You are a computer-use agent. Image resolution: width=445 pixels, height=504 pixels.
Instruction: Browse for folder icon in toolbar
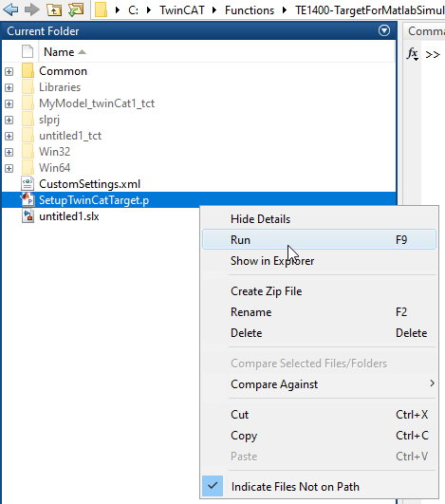pos(76,9)
